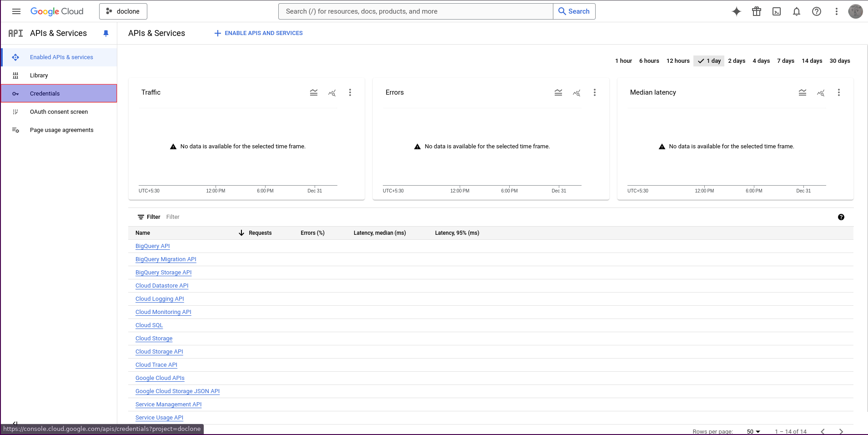Open the help question mark menu
The height and width of the screenshot is (435, 868).
(816, 11)
